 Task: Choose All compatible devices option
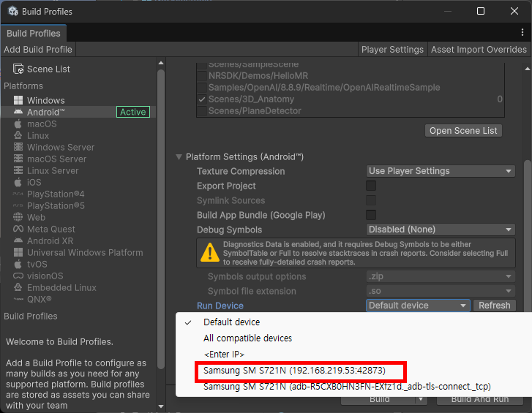(247, 338)
